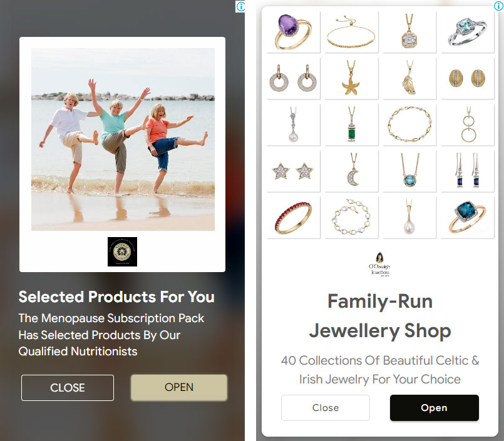Click the OPEN button on menopause ad
The image size is (504, 441).
(x=179, y=387)
